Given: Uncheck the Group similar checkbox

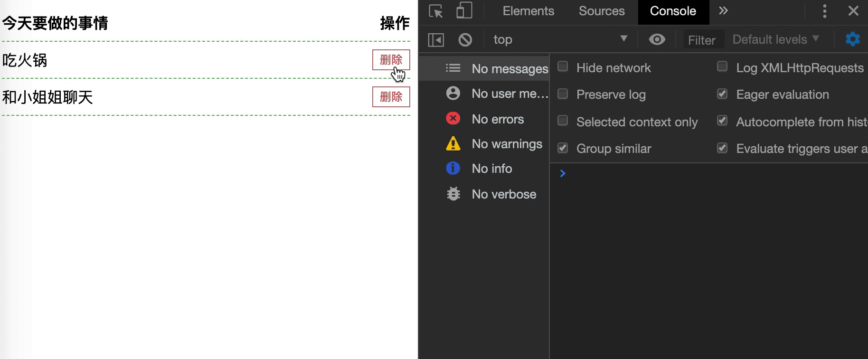Looking at the screenshot, I should coord(563,148).
